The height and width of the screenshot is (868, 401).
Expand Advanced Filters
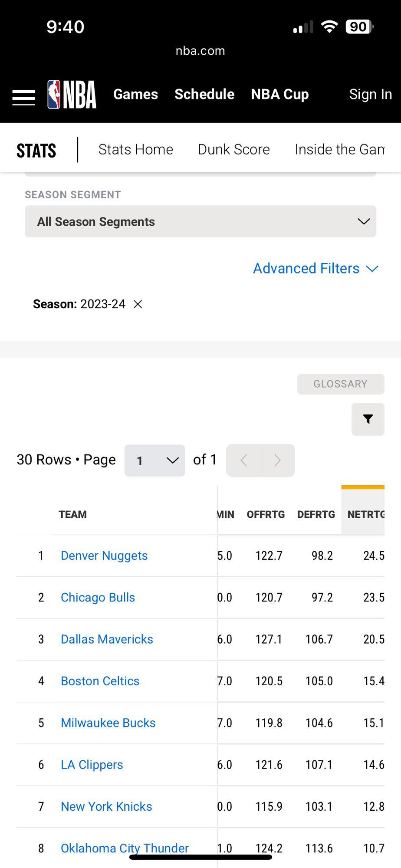tap(316, 269)
